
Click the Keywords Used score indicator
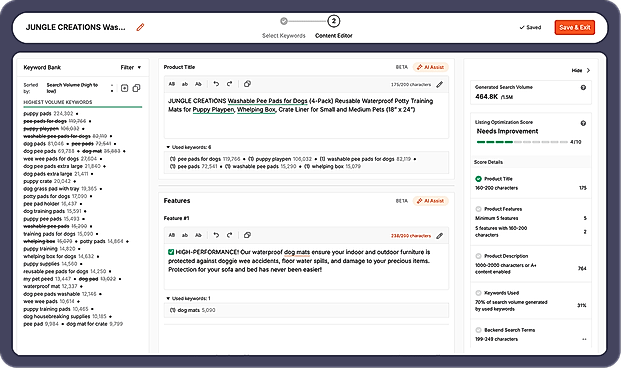tap(478, 293)
